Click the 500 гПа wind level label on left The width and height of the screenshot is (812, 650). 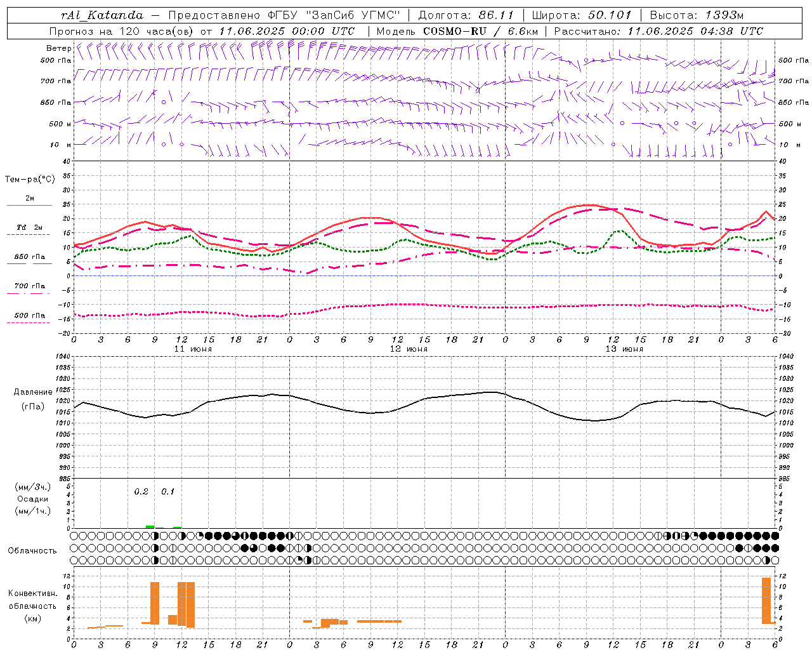tap(56, 60)
